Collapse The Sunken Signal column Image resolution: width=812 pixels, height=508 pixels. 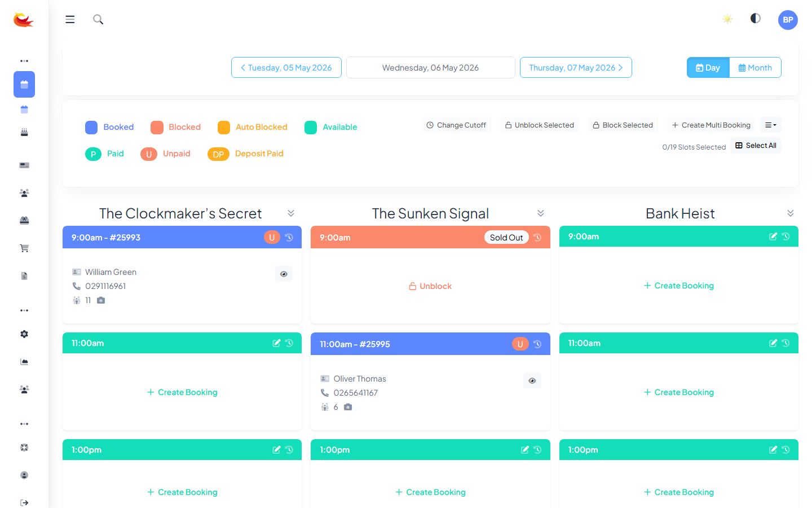coord(541,213)
